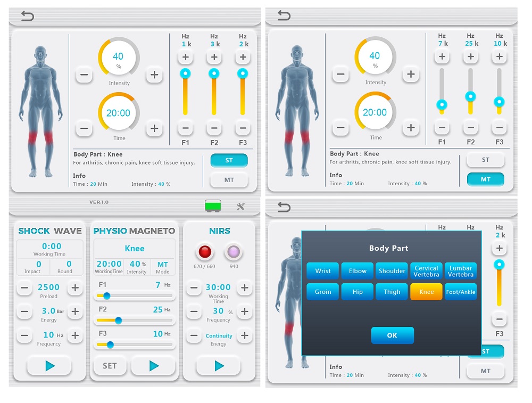The height and width of the screenshot is (403, 532).
Task: Increase F1 frequency in top-left panel
Action: pyautogui.click(x=185, y=57)
